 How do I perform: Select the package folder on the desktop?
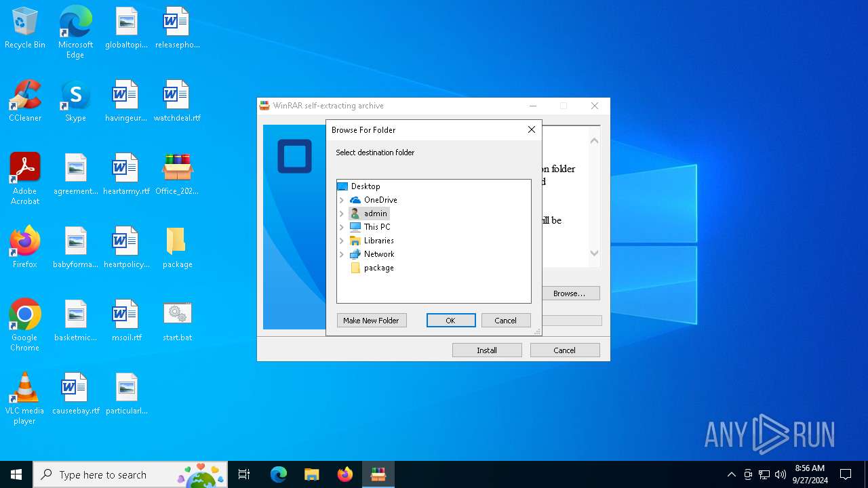click(x=177, y=248)
